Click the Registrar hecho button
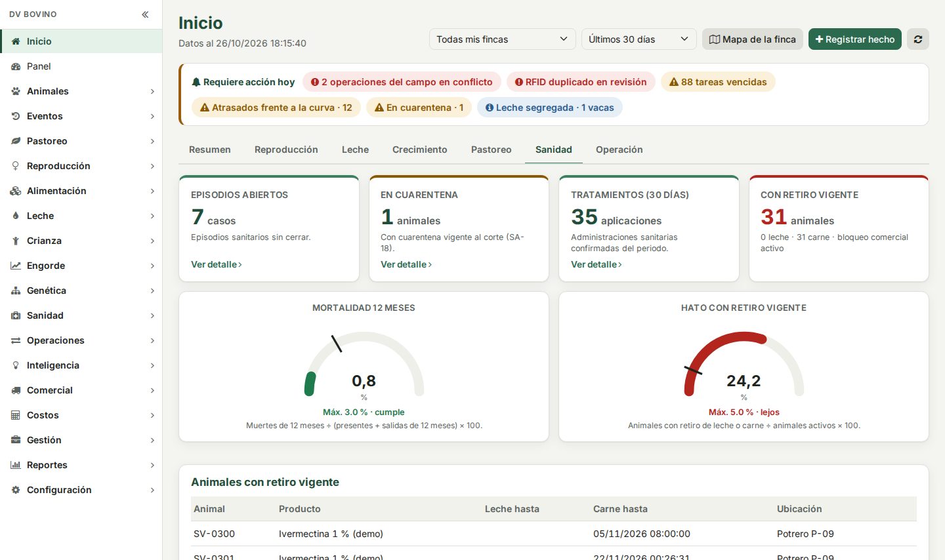Viewport: 945px width, 560px height. [855, 39]
